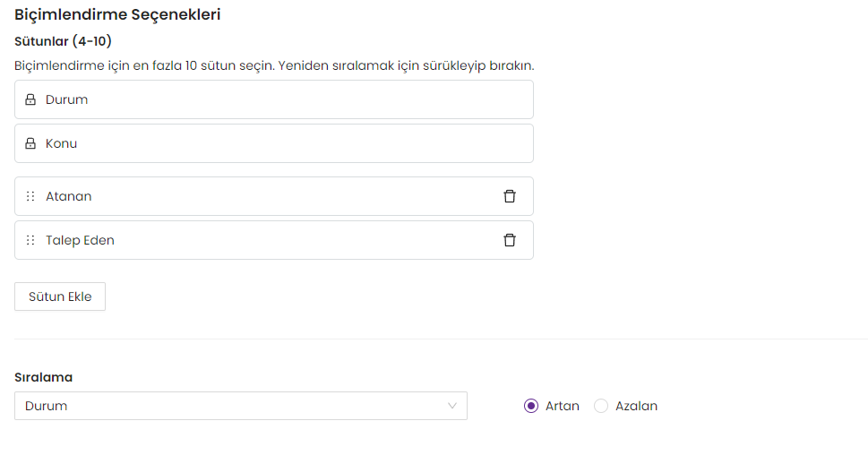Click the lock icon on the Durum column
Image resolution: width=868 pixels, height=464 pixels.
coord(30,99)
